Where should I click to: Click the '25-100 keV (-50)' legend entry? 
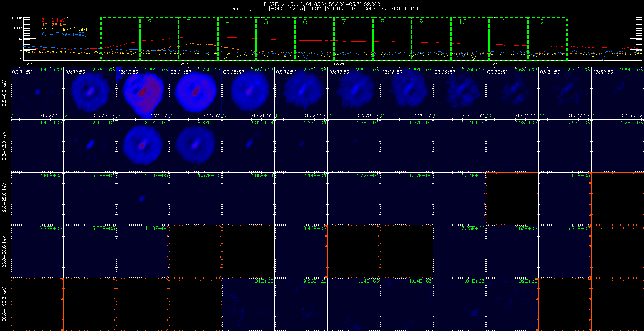(x=64, y=30)
